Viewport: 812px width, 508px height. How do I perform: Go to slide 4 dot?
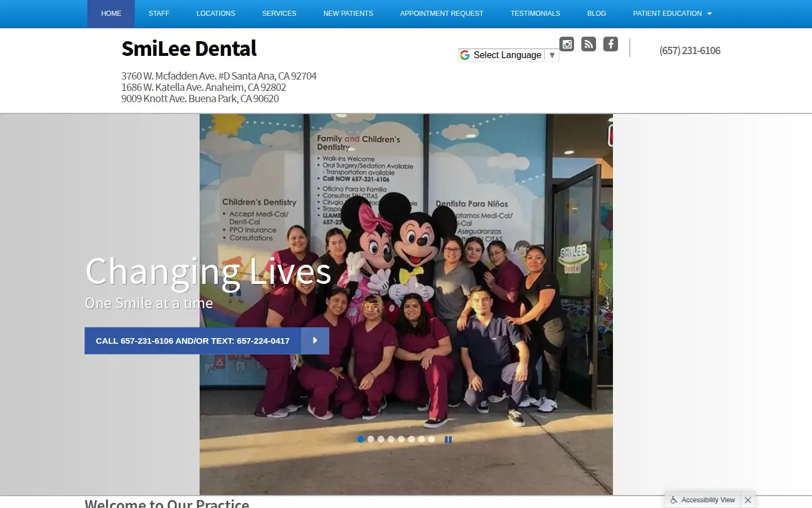tap(391, 439)
